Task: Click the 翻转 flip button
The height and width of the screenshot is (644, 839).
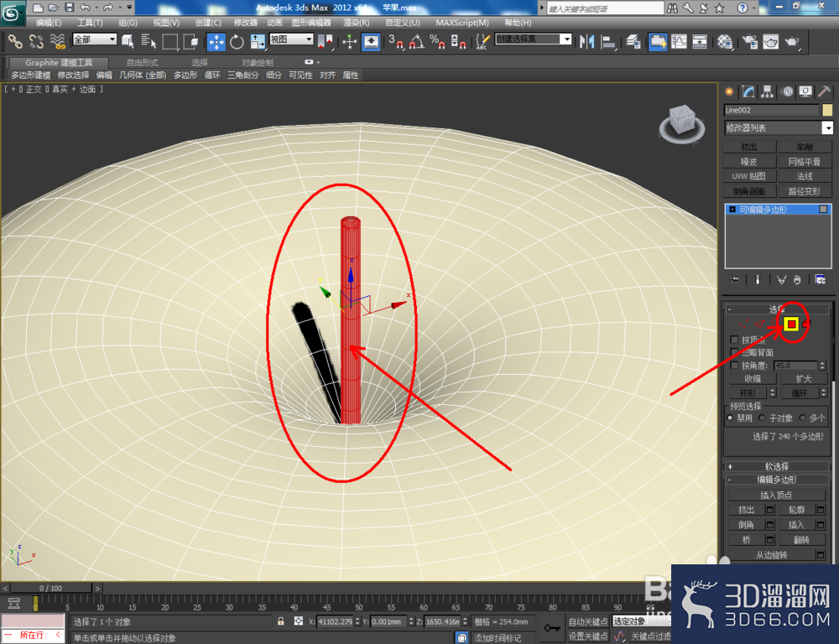Action: point(801,540)
